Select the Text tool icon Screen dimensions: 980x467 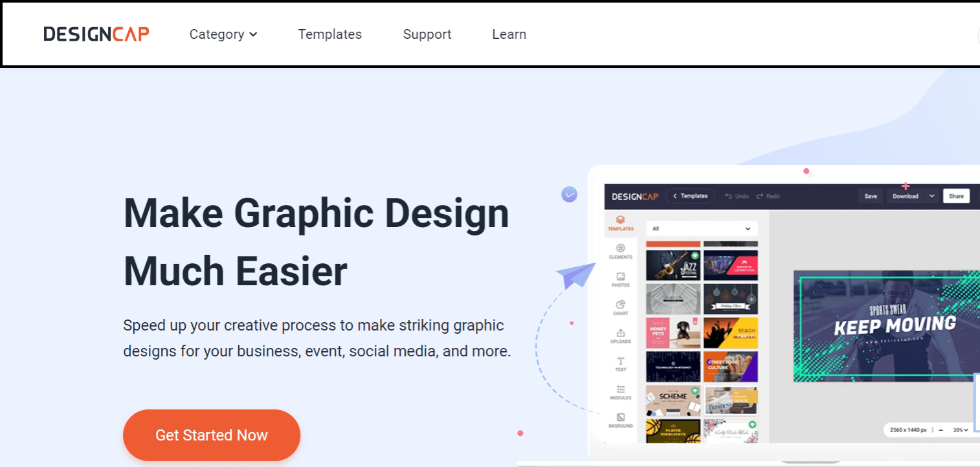(619, 361)
